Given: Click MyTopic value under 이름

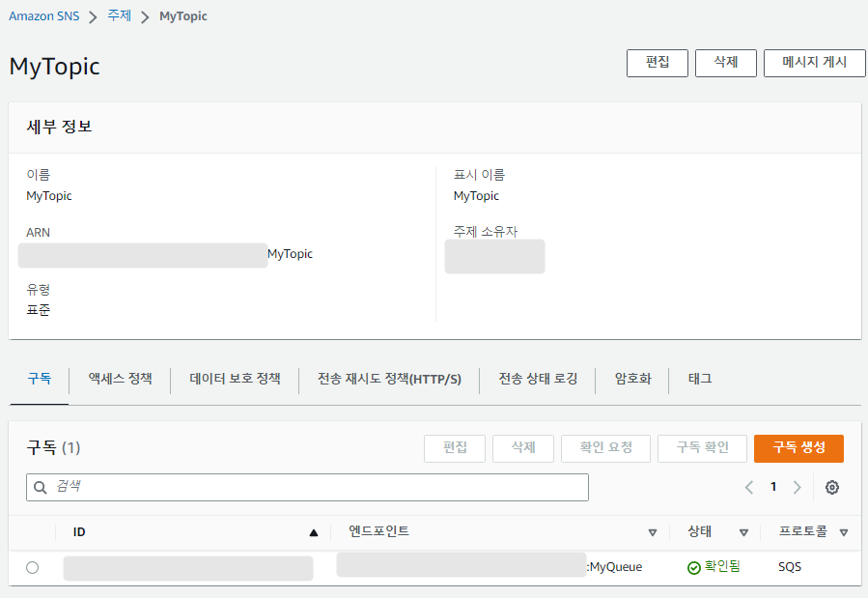Looking at the screenshot, I should pyautogui.click(x=49, y=196).
